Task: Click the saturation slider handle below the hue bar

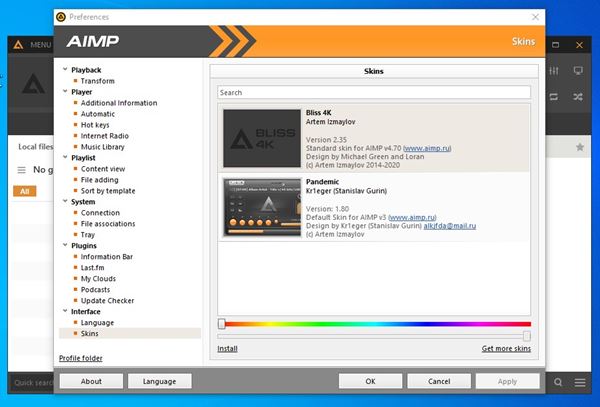Action: point(527,336)
